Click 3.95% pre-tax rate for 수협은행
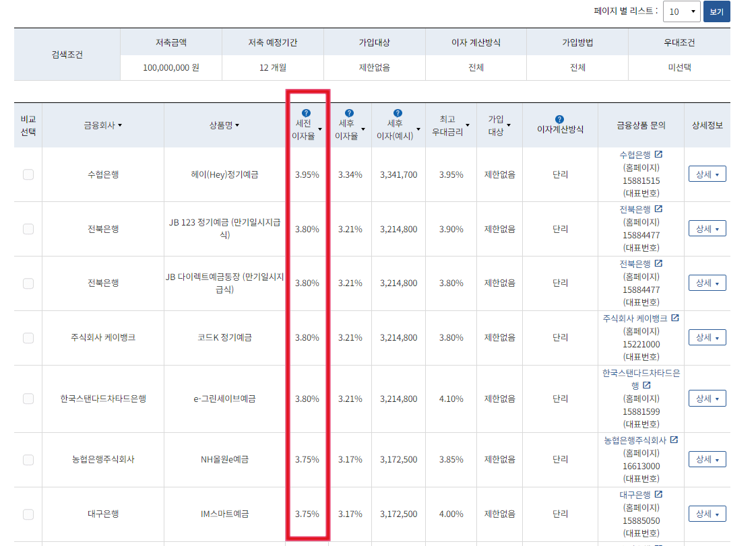Image resolution: width=756 pixels, height=546 pixels. point(307,174)
